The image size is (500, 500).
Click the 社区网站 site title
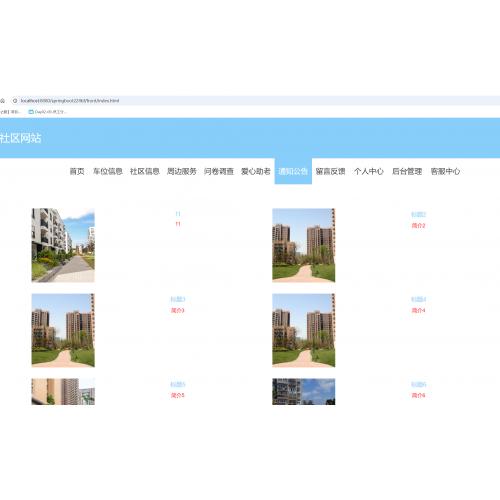20,138
